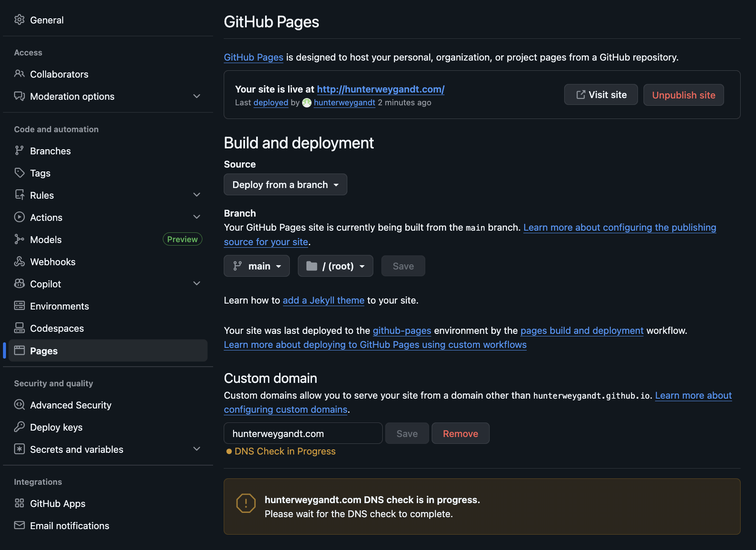The image size is (756, 550).
Task: Open Deploy keys settings
Action: [108, 427]
